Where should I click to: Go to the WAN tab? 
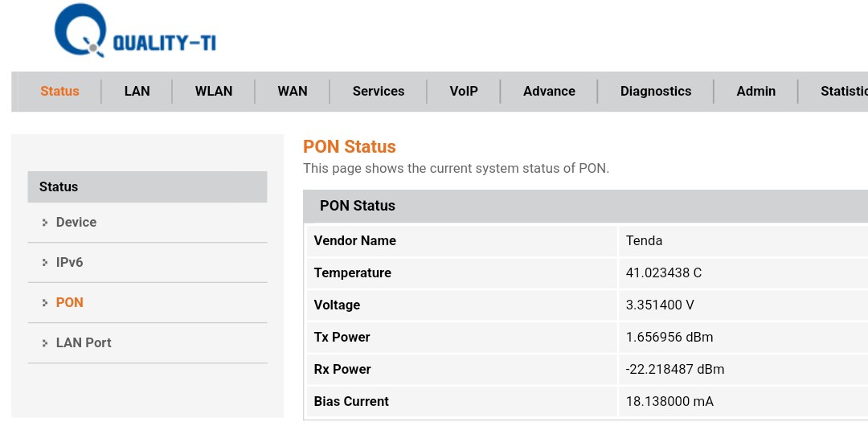(293, 92)
